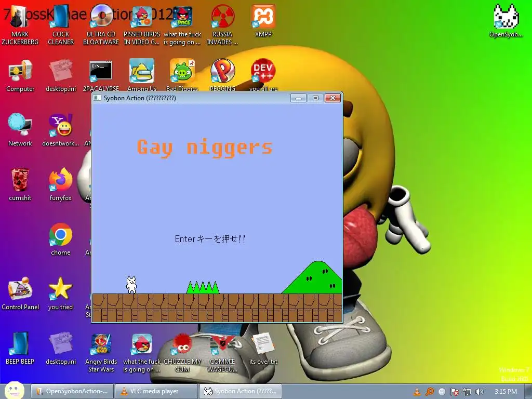Open the volume speaker tray icon

[x=479, y=392]
